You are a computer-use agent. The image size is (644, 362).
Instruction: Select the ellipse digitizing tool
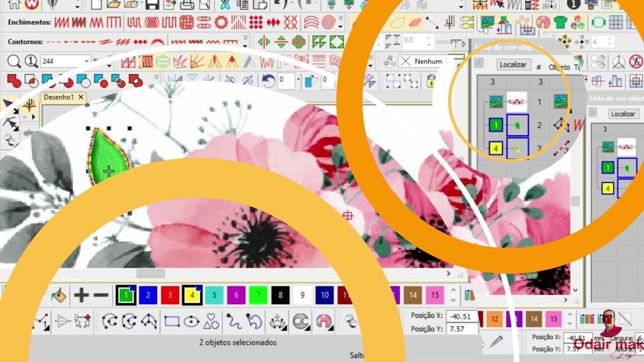(x=192, y=321)
